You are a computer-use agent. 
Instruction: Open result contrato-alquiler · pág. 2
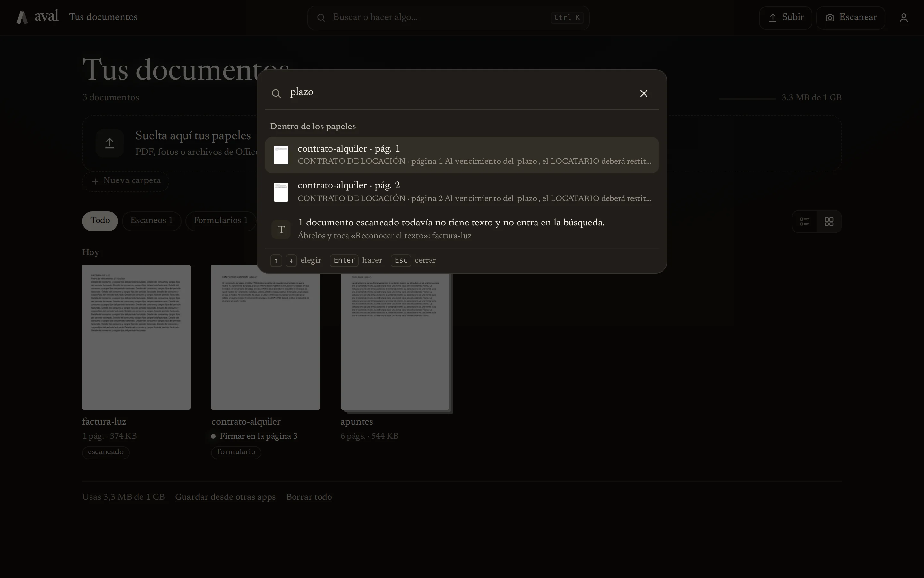(x=462, y=192)
